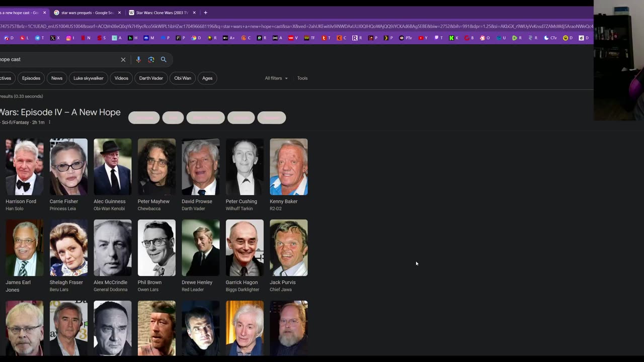This screenshot has height=362, width=644.
Task: Open the X bookmark in bookmarks bar
Action: click(55, 38)
